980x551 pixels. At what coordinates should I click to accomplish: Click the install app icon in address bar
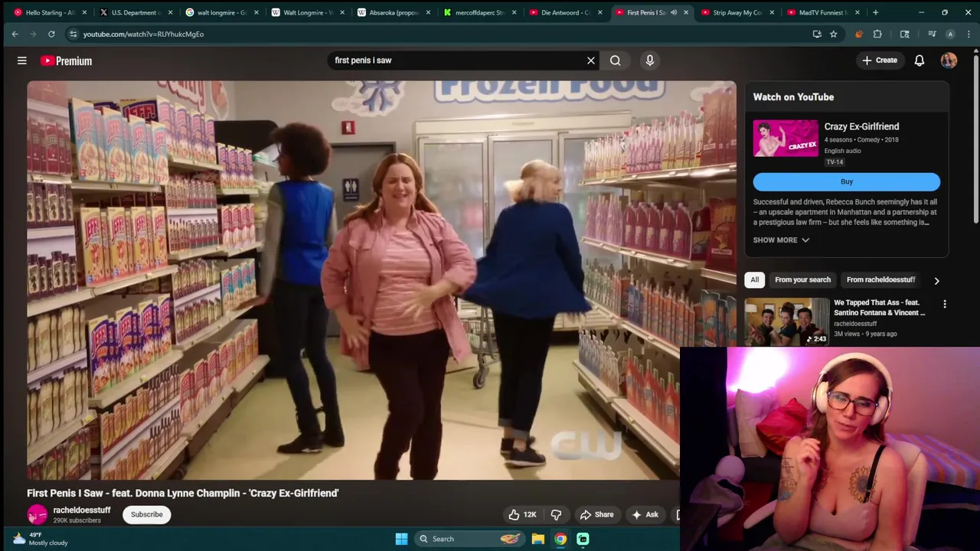pos(817,34)
